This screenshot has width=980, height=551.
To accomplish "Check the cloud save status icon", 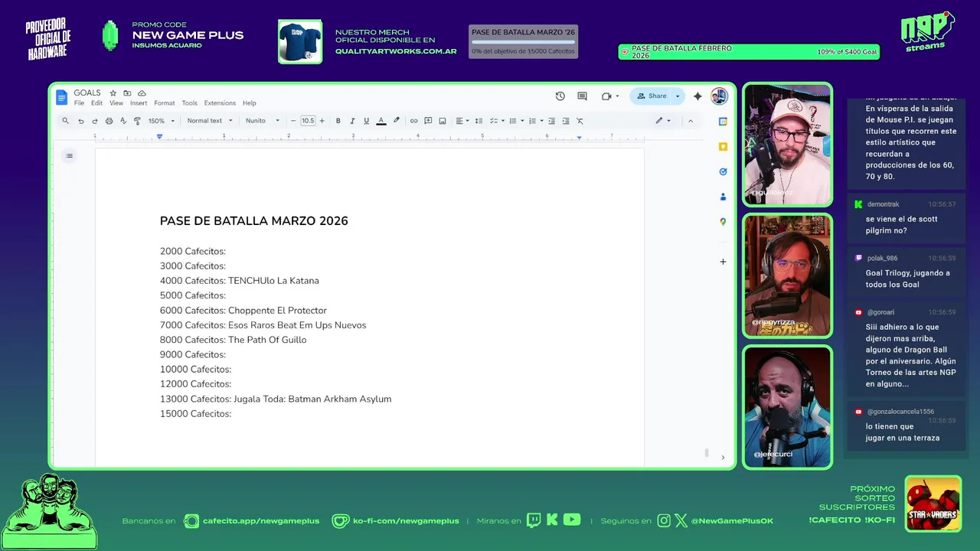I will pyautogui.click(x=142, y=93).
